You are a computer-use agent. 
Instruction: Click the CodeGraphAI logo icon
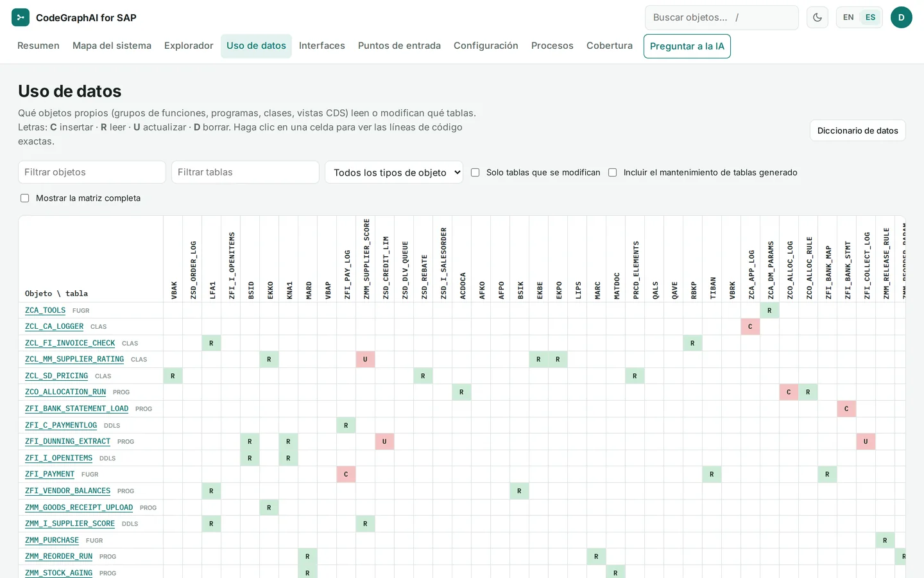(x=21, y=17)
